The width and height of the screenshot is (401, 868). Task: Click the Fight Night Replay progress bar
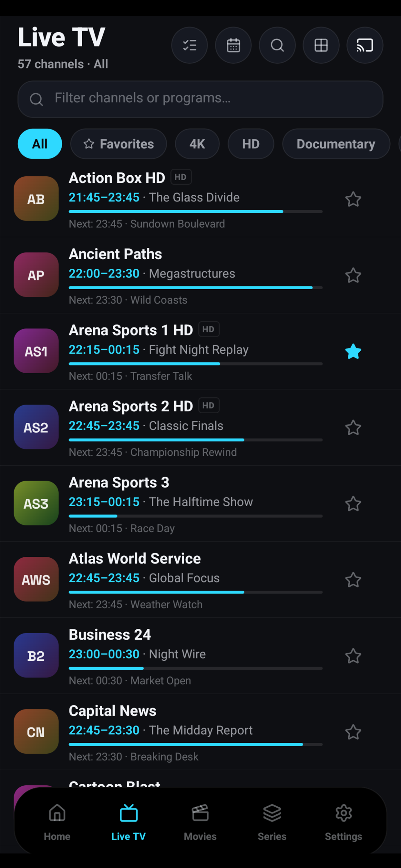pyautogui.click(x=195, y=364)
